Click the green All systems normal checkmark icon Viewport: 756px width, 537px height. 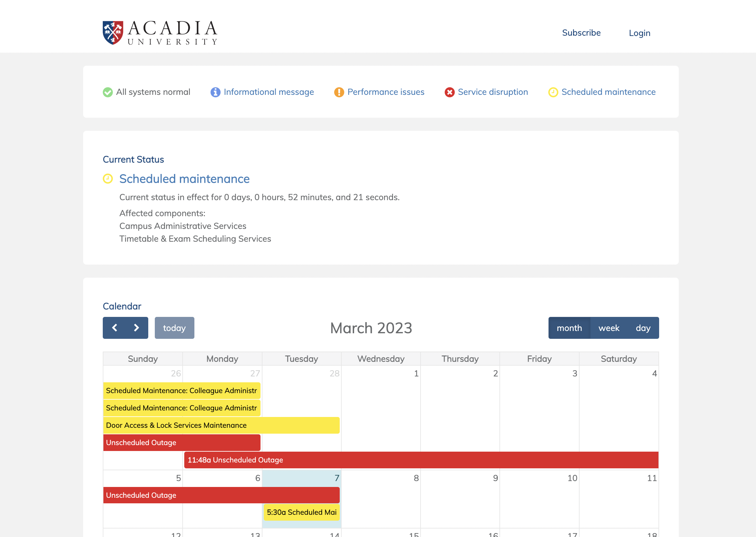pos(108,92)
